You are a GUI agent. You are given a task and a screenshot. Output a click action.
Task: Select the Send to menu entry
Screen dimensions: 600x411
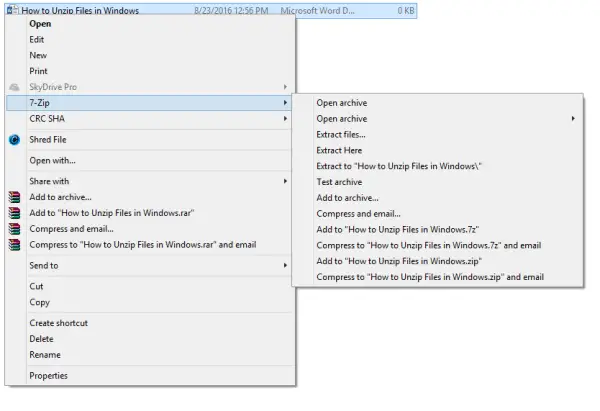[x=150, y=266]
